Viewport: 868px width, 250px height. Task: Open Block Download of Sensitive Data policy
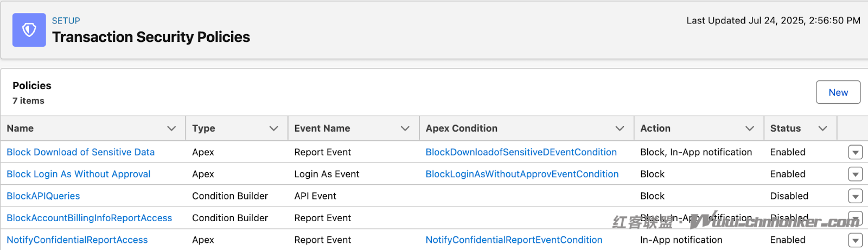(81, 152)
